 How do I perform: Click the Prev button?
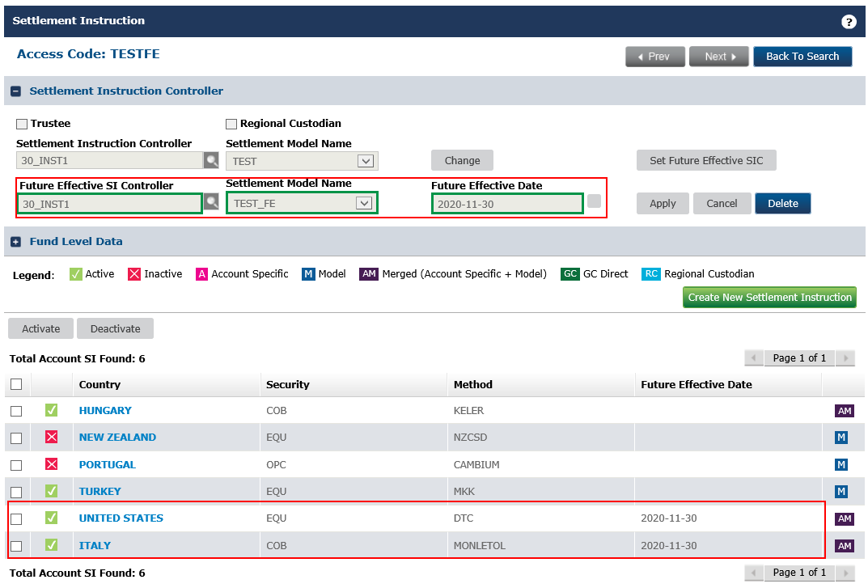(x=655, y=57)
